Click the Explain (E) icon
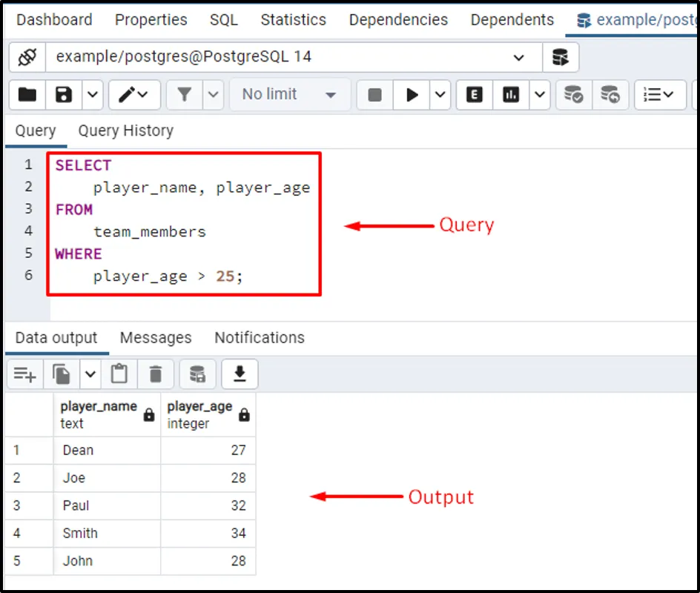This screenshot has height=593, width=700. (475, 94)
